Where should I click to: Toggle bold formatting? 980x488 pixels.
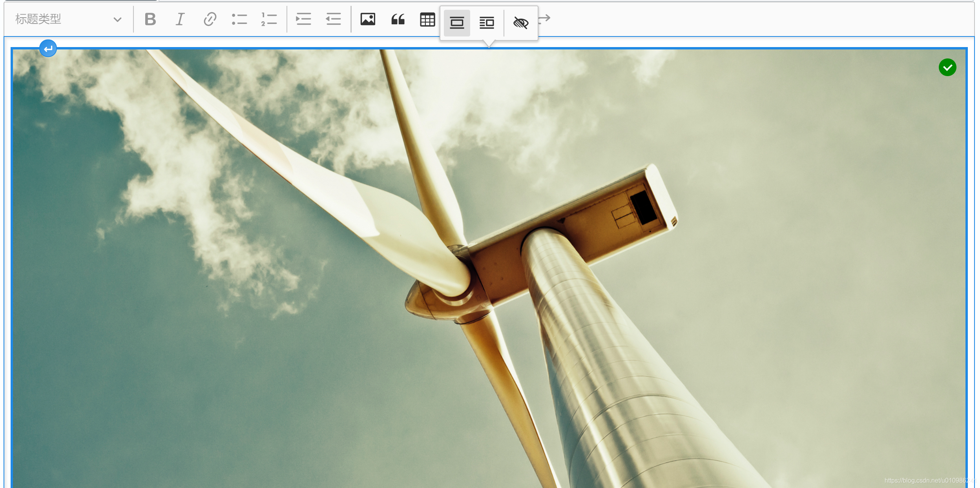[x=150, y=19]
